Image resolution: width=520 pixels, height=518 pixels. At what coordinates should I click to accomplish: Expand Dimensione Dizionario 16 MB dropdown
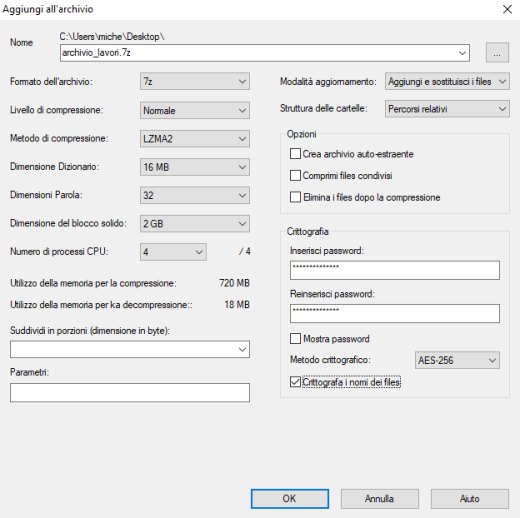tap(195, 167)
